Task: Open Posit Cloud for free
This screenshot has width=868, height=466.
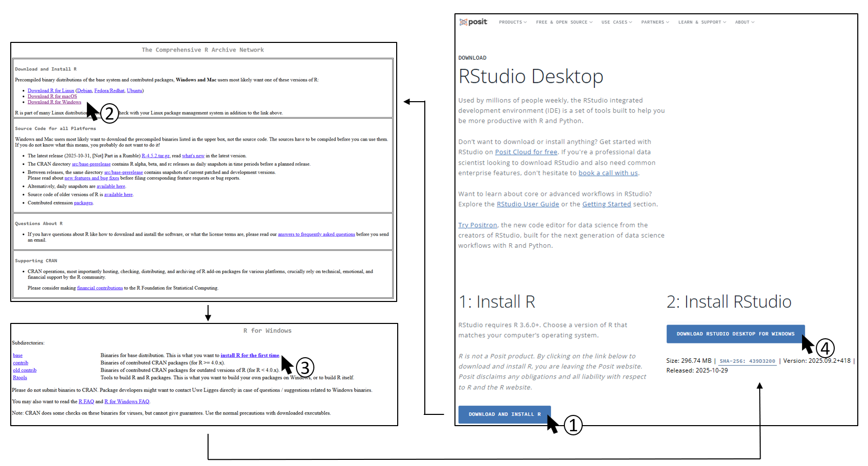Action: [x=526, y=152]
